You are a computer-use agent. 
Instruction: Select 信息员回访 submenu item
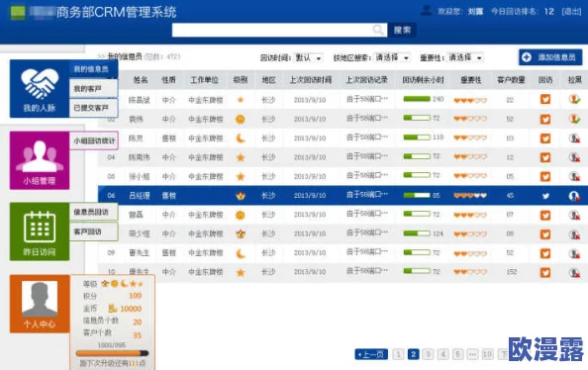click(93, 212)
